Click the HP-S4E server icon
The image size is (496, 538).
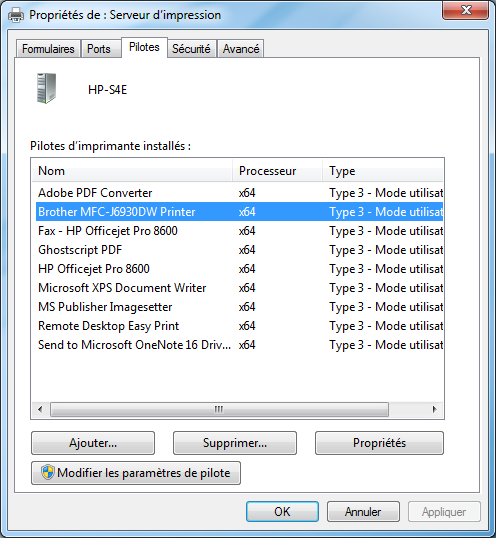(x=46, y=88)
